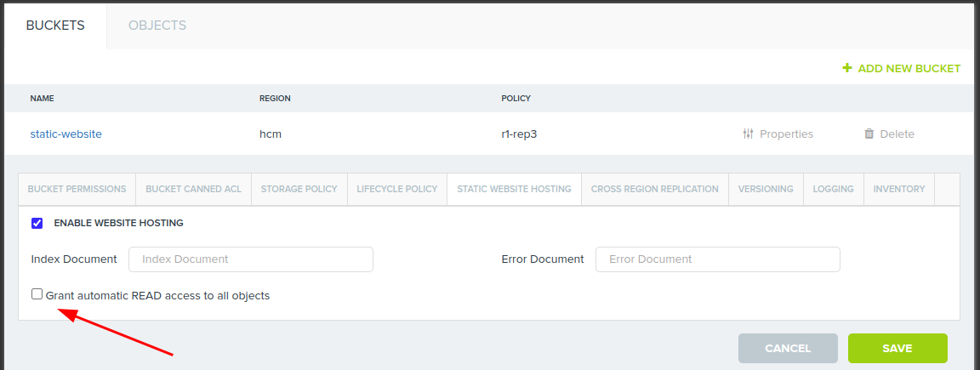This screenshot has width=980, height=370.
Task: Select the Buckets tab
Action: point(55,26)
